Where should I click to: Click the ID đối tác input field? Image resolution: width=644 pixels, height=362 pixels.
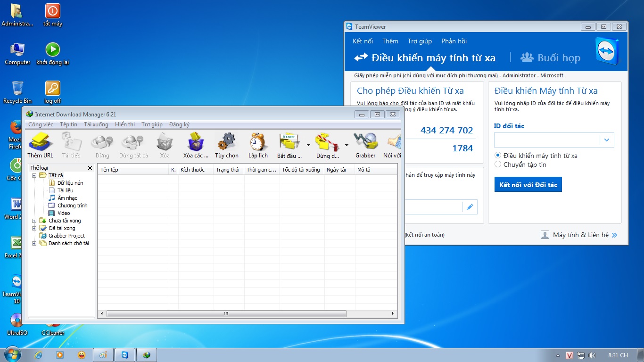pos(547,140)
